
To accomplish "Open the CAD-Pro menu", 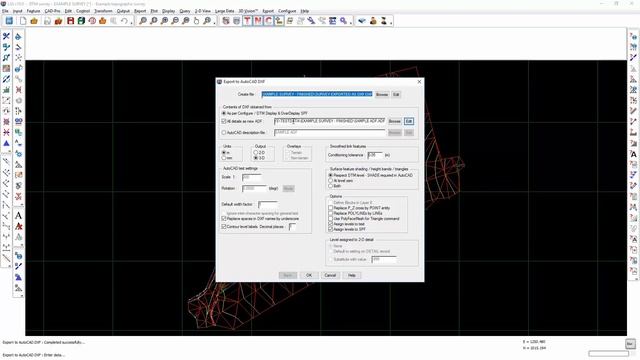I will pyautogui.click(x=52, y=11).
